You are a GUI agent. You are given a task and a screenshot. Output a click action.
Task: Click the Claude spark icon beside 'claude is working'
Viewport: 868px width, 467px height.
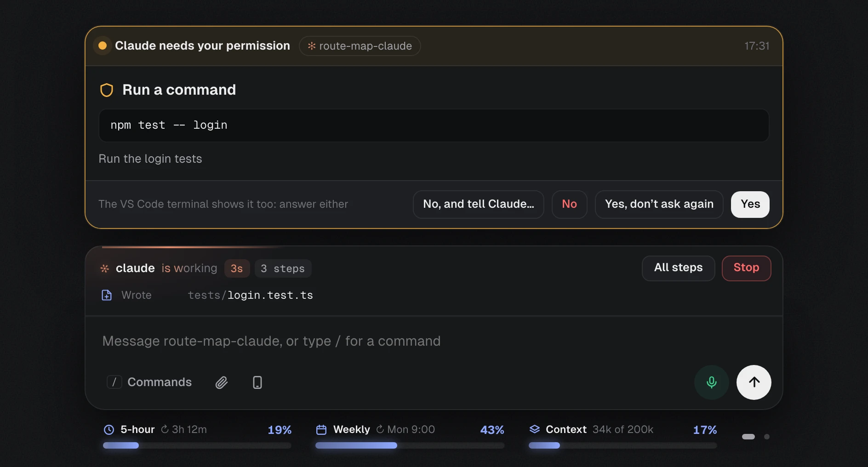pos(105,268)
